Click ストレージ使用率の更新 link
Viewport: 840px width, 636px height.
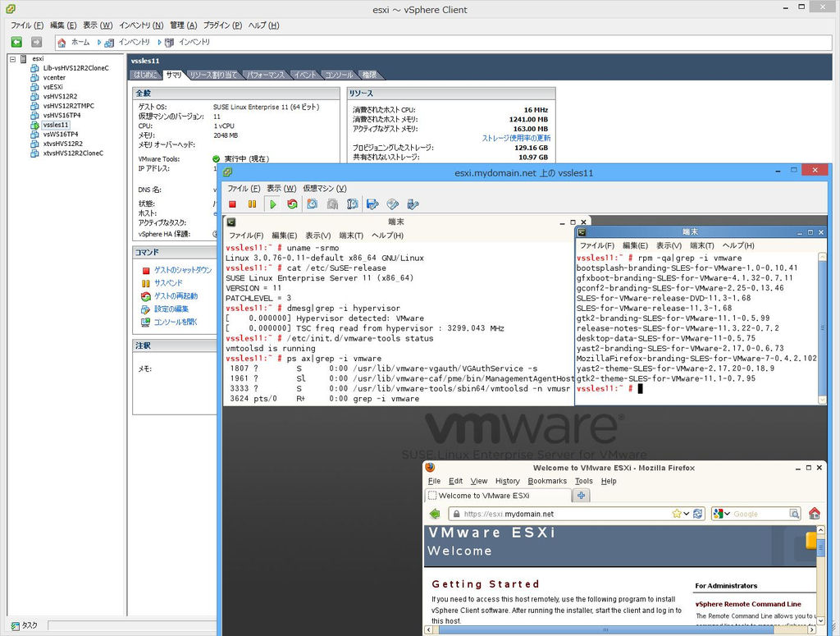(x=516, y=138)
